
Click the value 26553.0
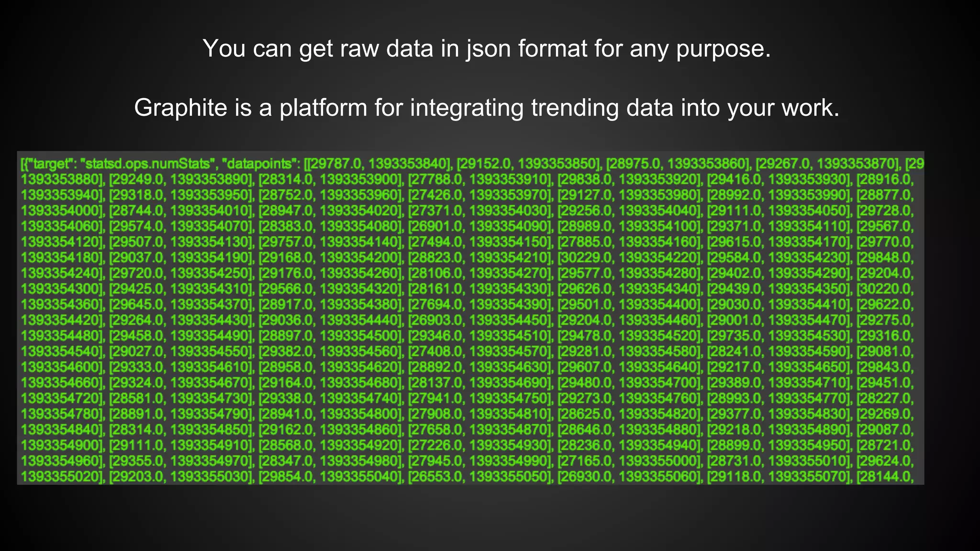[438, 477]
